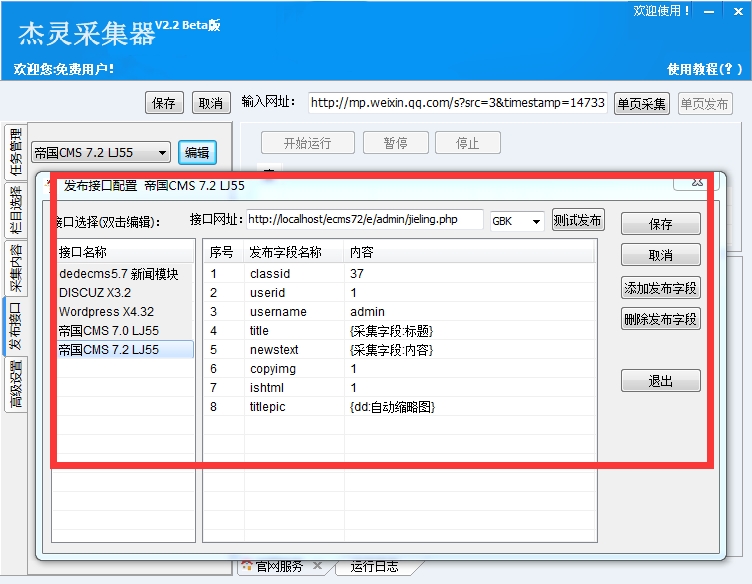
Task: Click the 停止 button
Action: (x=468, y=143)
